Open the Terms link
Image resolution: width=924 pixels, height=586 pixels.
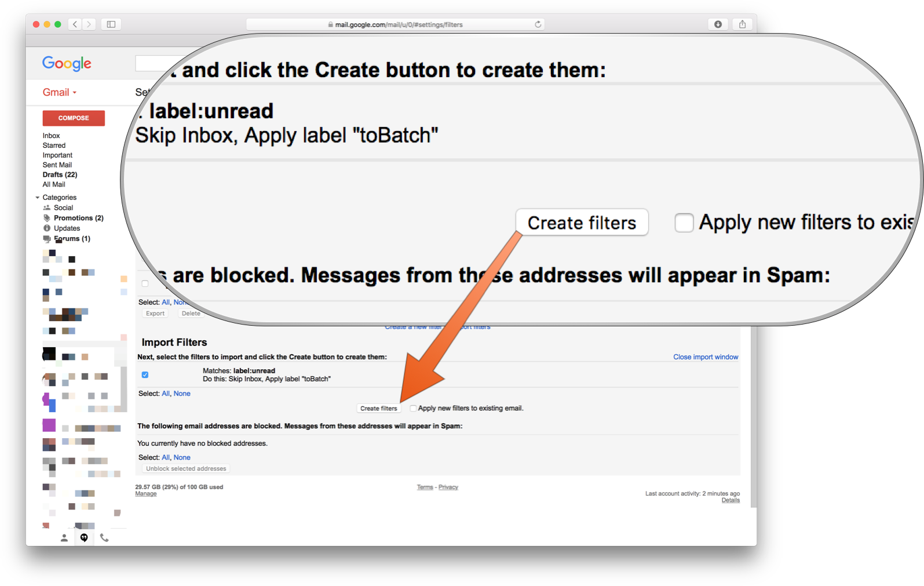click(425, 487)
